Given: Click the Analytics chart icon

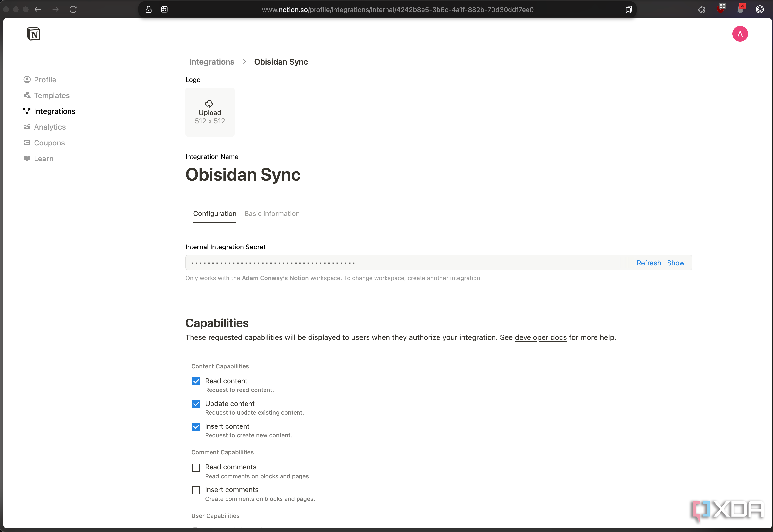Looking at the screenshot, I should [x=27, y=127].
